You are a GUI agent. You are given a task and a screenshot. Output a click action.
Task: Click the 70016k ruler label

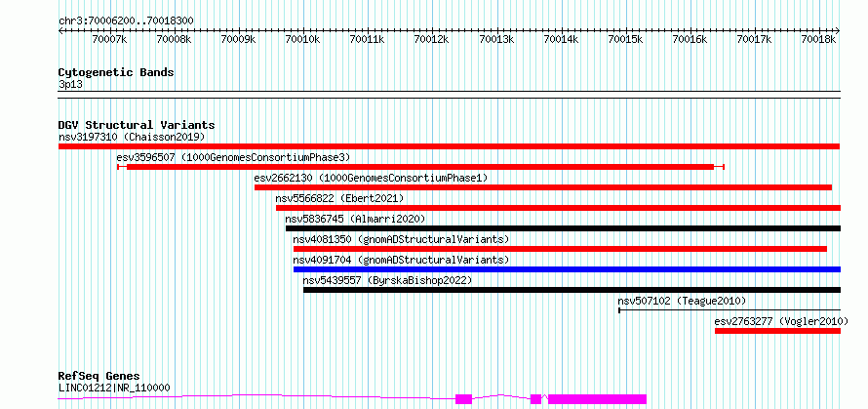pos(690,39)
